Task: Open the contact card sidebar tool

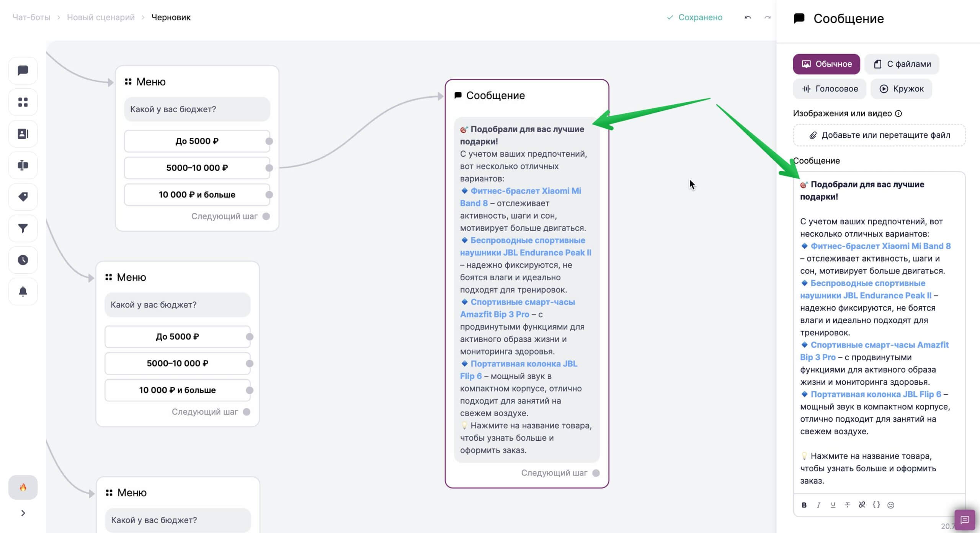Action: click(23, 134)
